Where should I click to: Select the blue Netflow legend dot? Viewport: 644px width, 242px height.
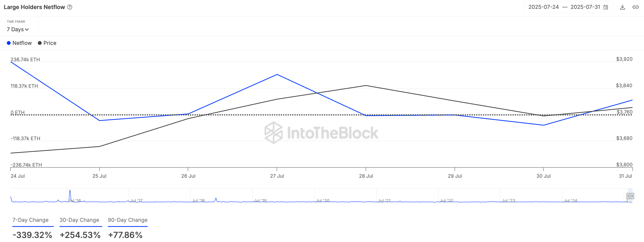[x=9, y=43]
